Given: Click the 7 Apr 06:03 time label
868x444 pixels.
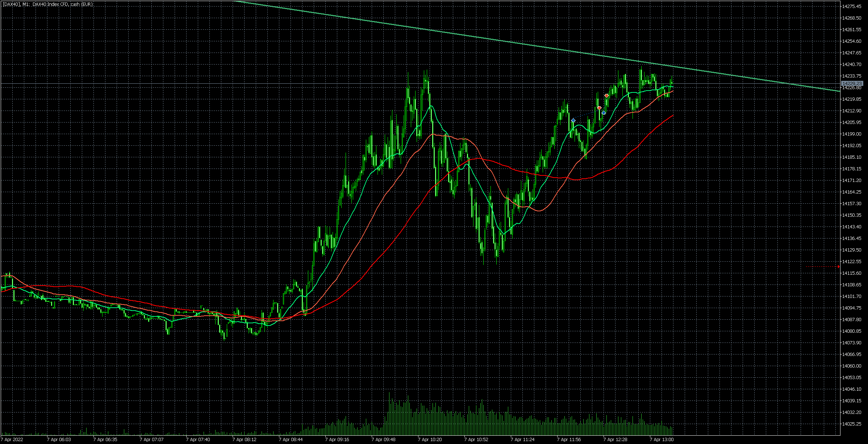Looking at the screenshot, I should pos(59,440).
